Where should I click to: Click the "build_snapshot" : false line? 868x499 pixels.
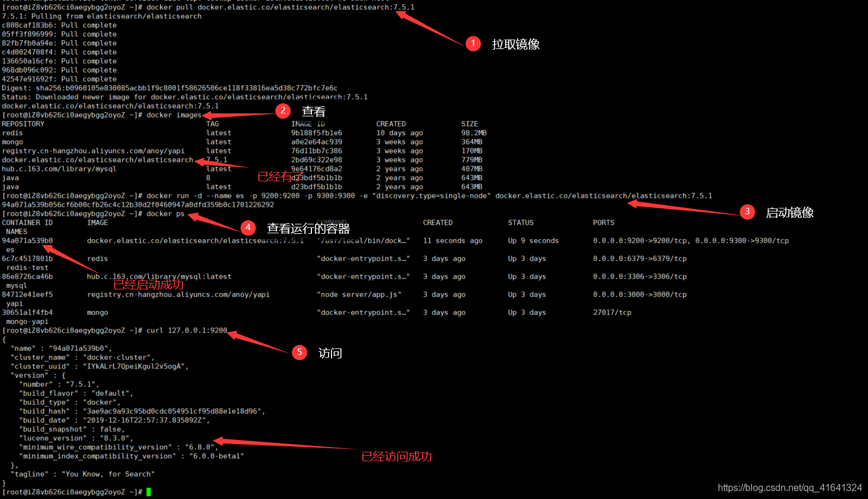[72, 429]
